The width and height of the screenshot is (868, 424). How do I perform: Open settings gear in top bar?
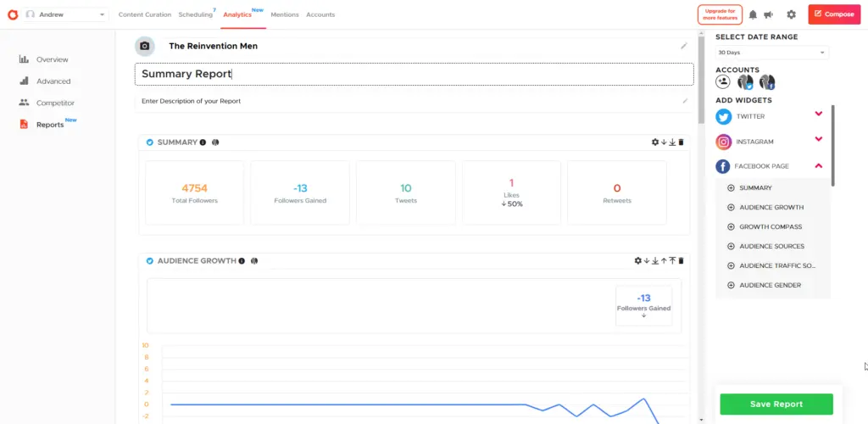(791, 14)
